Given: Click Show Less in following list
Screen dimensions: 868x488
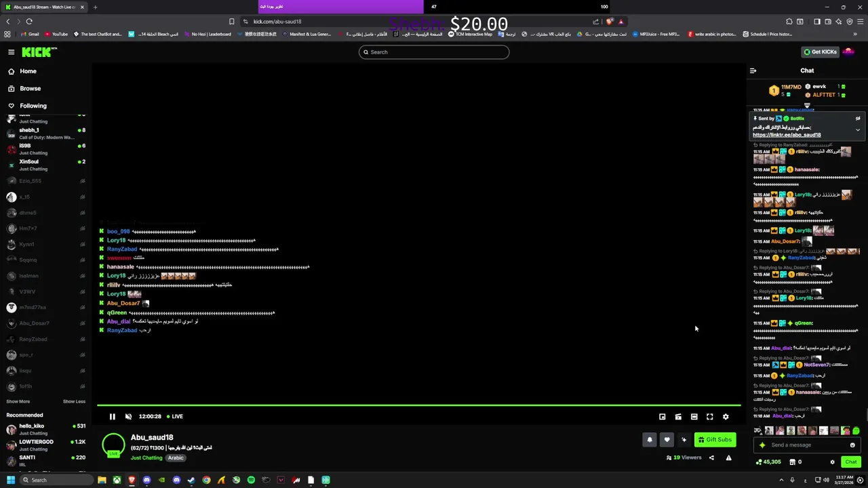Looking at the screenshot, I should [x=74, y=401].
